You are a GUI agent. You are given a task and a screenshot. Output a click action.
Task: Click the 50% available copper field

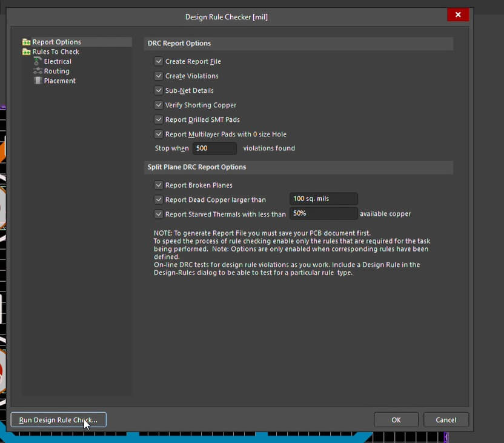[323, 213]
